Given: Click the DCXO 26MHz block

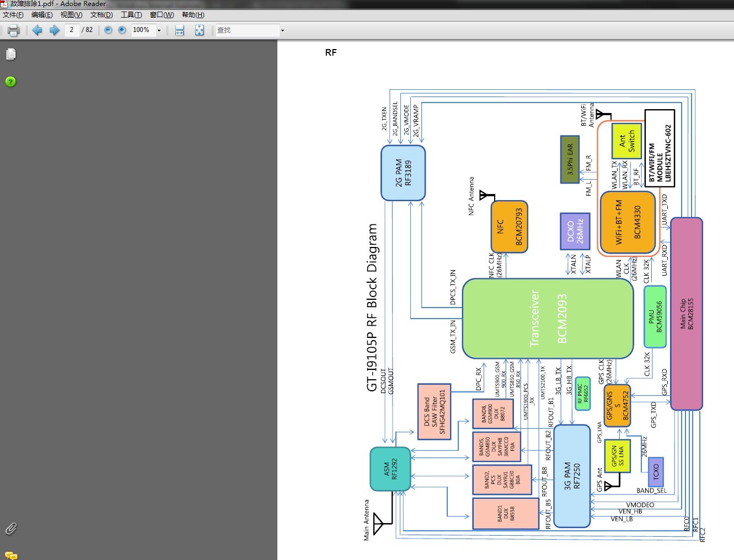Looking at the screenshot, I should tap(575, 231).
